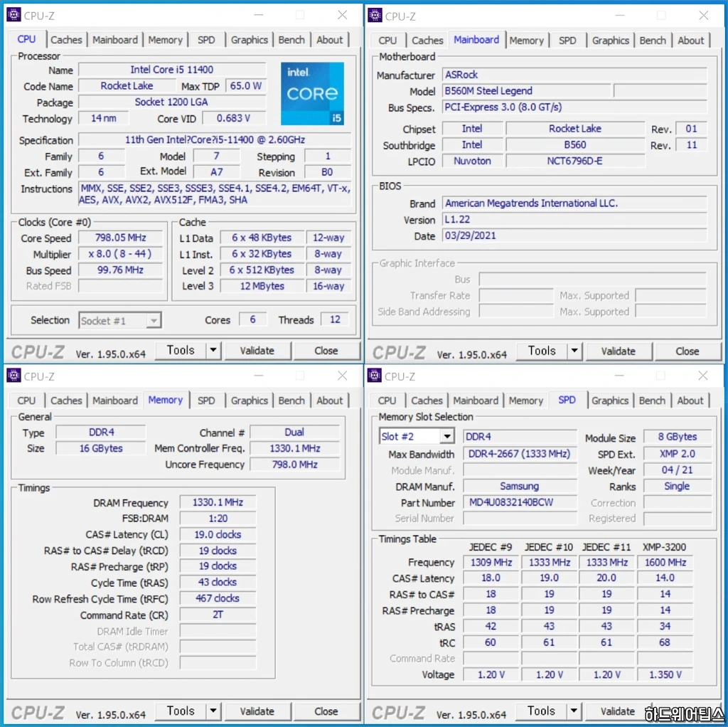
Task: Click the B560M Steel Legend model field
Action: pyautogui.click(x=526, y=91)
